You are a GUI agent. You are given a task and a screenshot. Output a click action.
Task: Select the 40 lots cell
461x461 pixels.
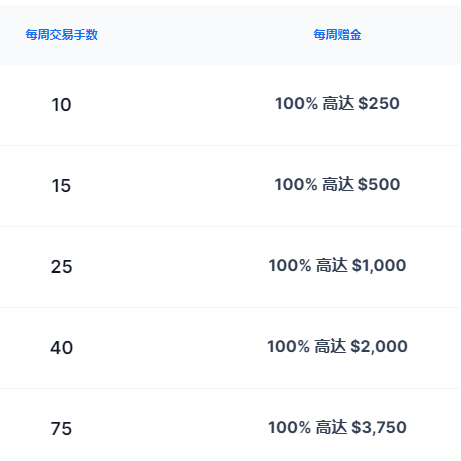pos(61,348)
